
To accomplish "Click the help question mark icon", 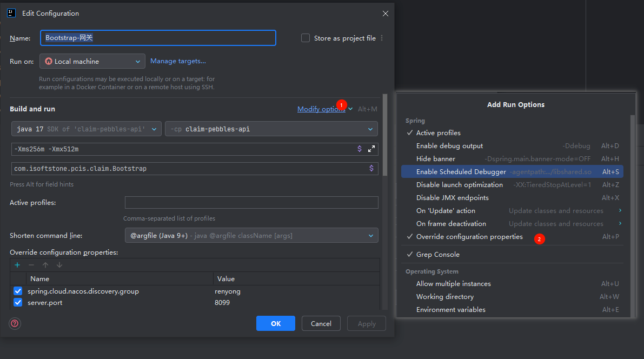I will (x=15, y=323).
